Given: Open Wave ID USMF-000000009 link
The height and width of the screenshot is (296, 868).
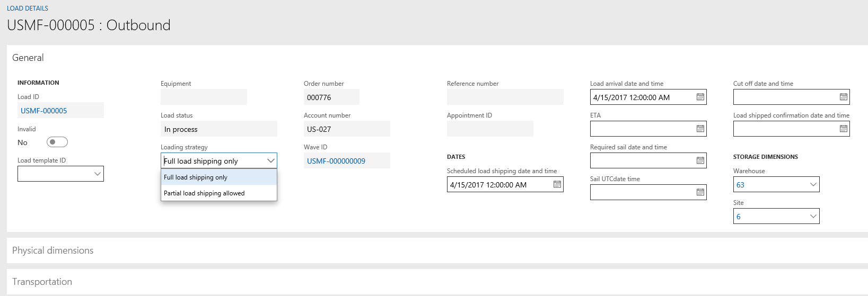Looking at the screenshot, I should (336, 161).
